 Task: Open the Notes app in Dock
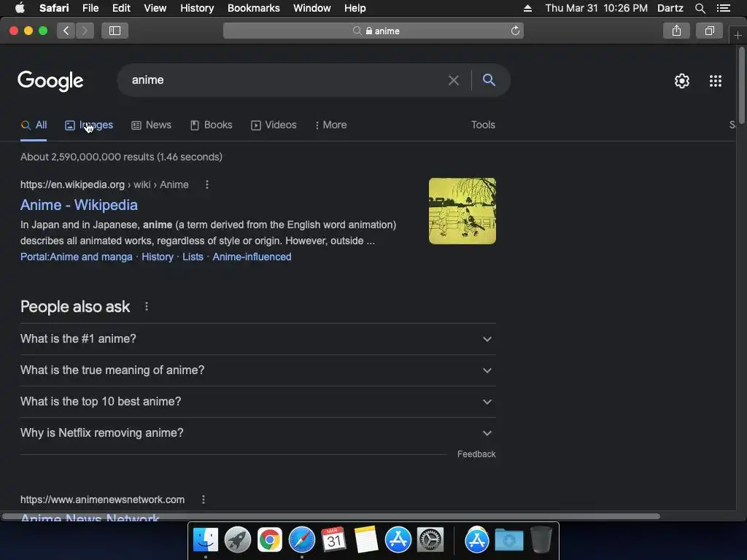pos(366,540)
